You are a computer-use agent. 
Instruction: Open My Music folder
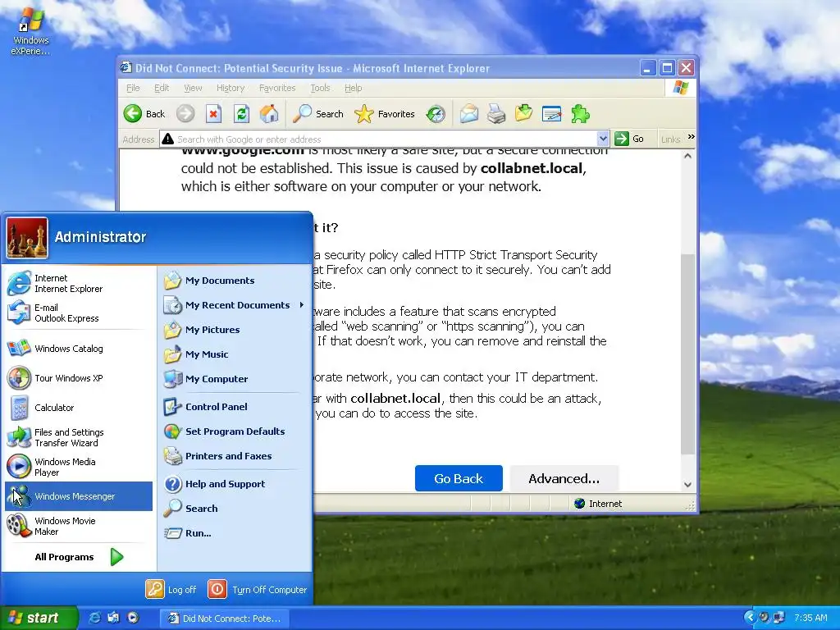click(x=234, y=354)
